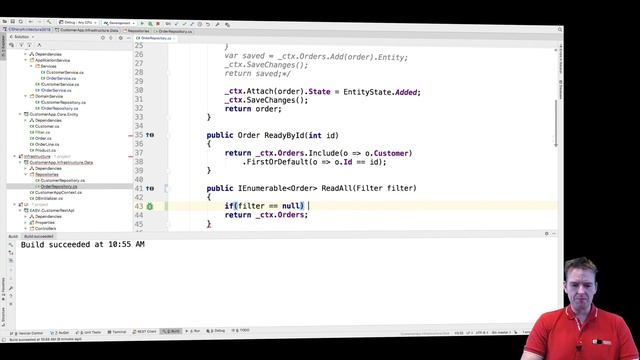Open the NuGet tool window tab

[60, 333]
